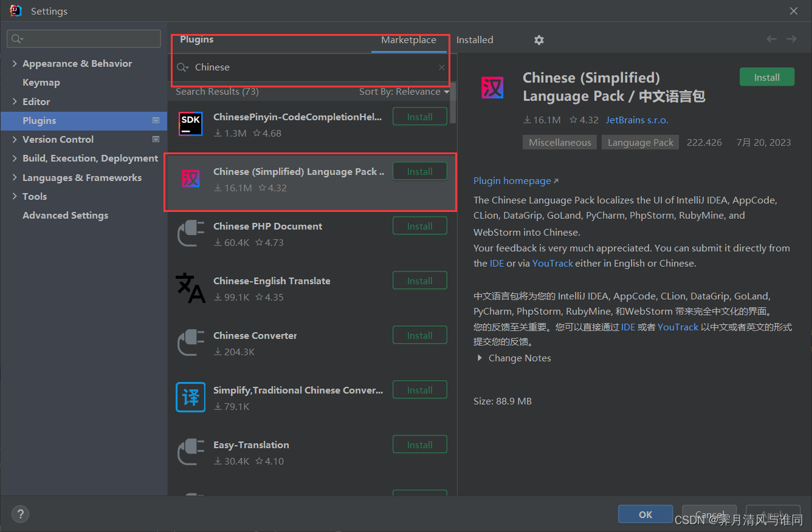This screenshot has height=532, width=812.
Task: Install the Easy-Translation plugin
Action: 420,445
